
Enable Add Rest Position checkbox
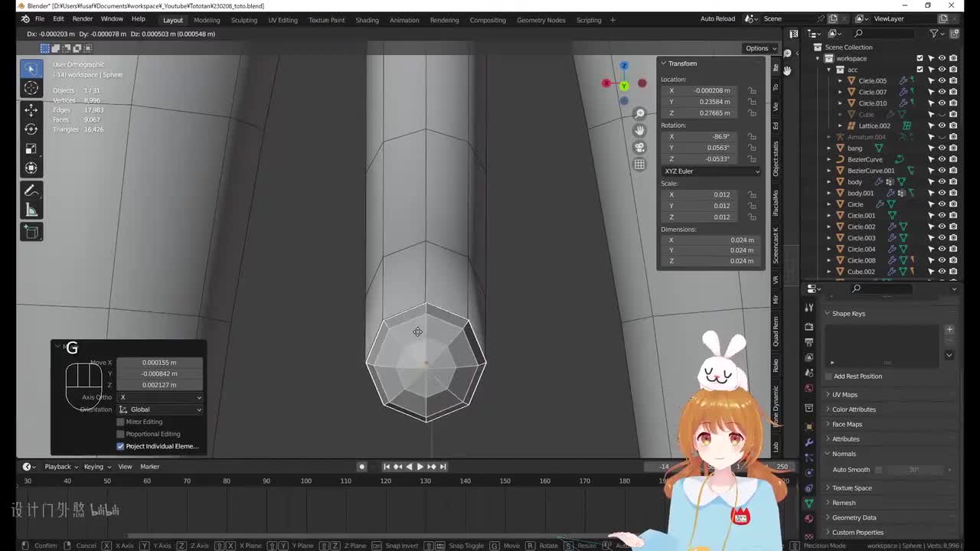pos(828,377)
